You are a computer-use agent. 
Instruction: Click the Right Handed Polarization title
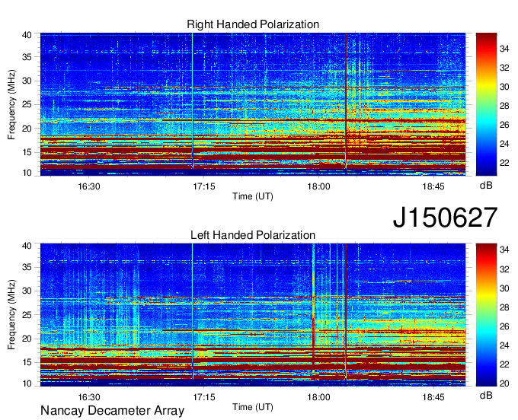tap(253, 24)
